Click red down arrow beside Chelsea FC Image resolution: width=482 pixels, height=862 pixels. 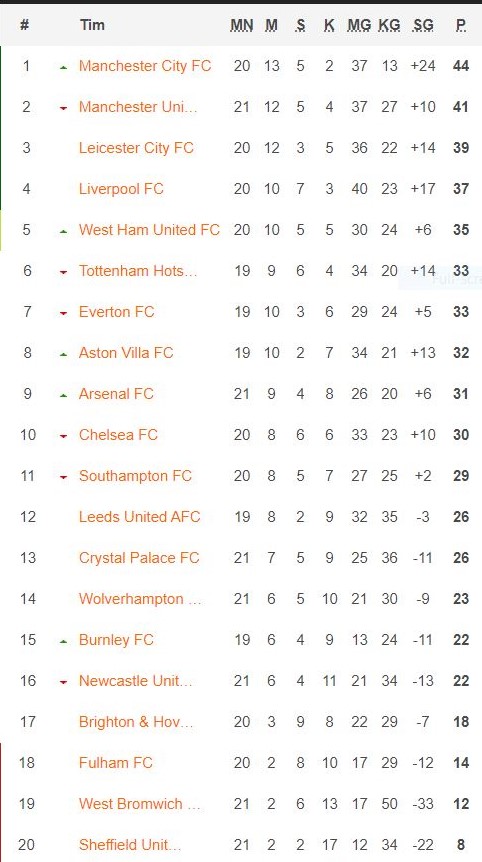pyautogui.click(x=64, y=436)
